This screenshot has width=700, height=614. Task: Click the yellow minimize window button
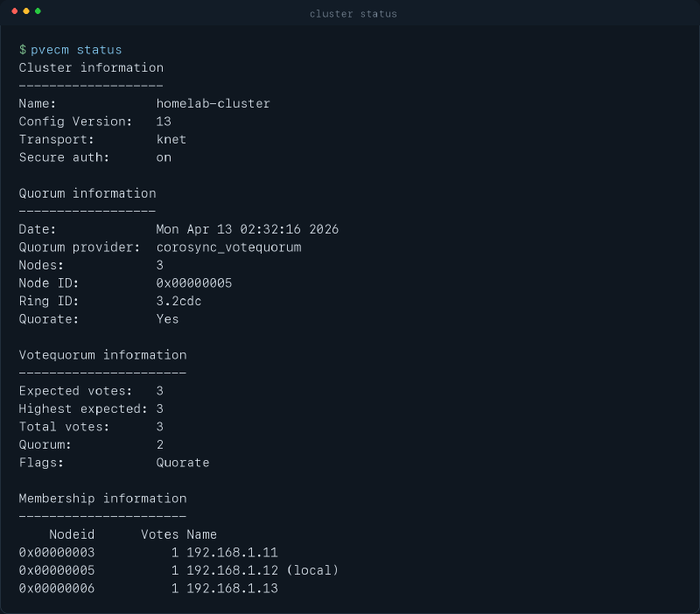tap(26, 11)
